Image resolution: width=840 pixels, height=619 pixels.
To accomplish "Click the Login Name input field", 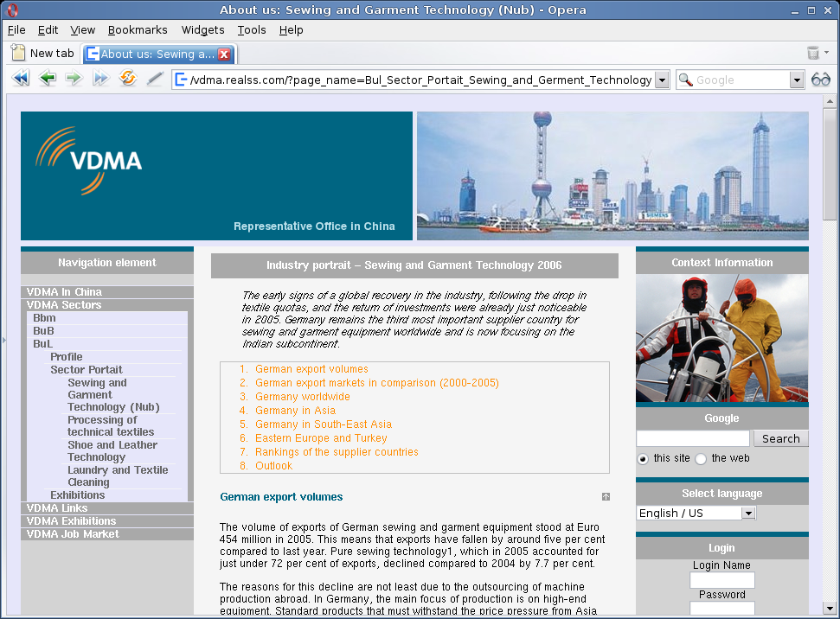I will pyautogui.click(x=721, y=580).
